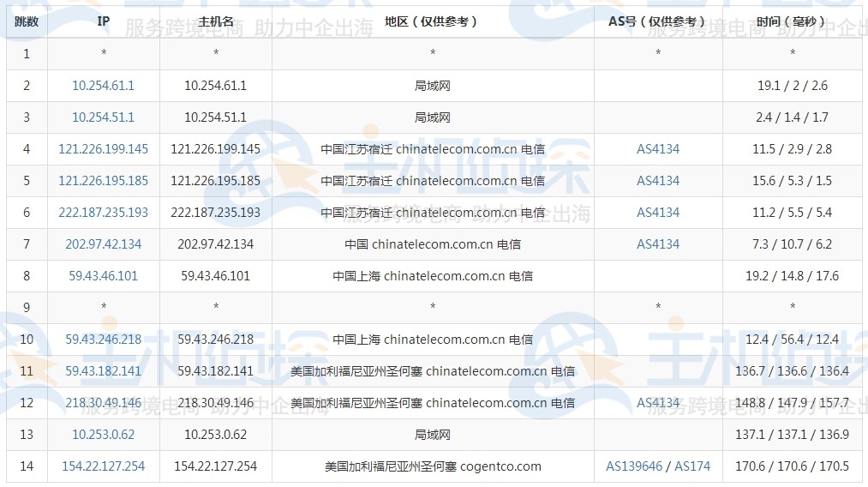Image resolution: width=868 pixels, height=487 pixels.
Task: Open IP link 222.187.235.193
Action: pyautogui.click(x=104, y=212)
